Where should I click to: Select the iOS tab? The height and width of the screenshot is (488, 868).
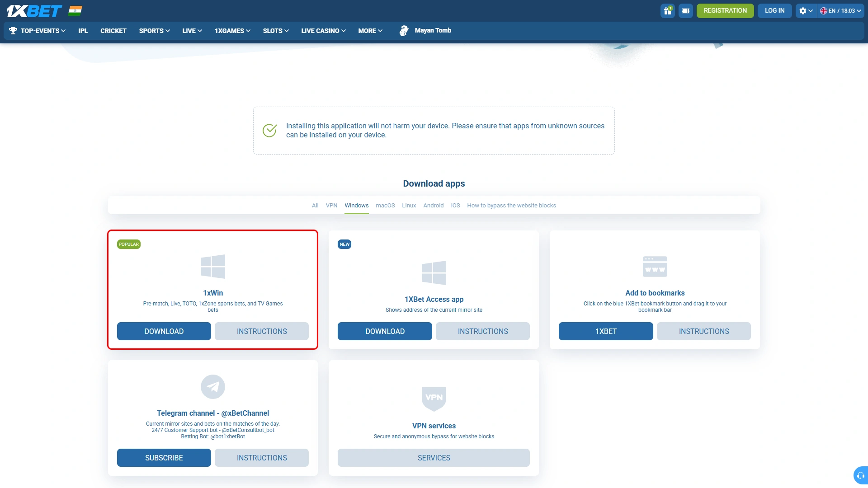click(x=455, y=206)
